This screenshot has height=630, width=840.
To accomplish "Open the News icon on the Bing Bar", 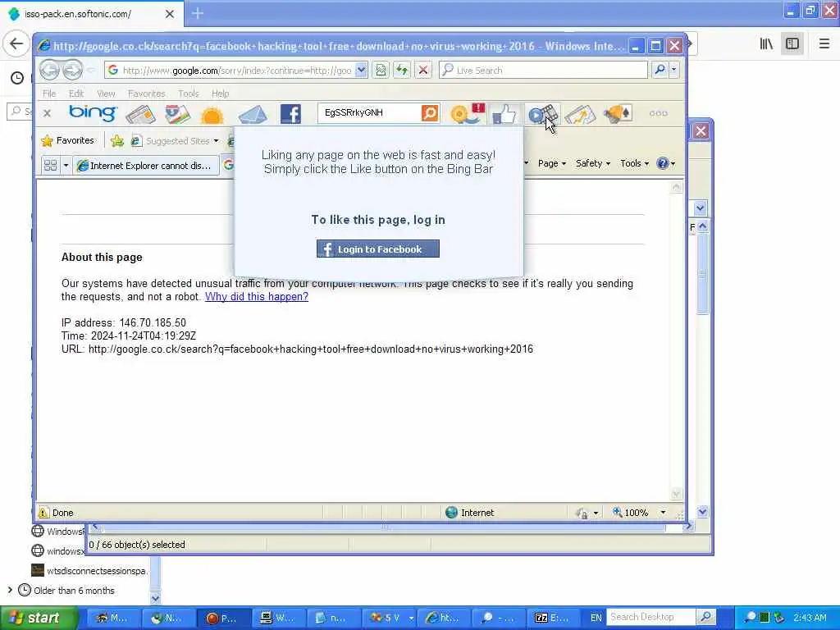I will [x=140, y=114].
